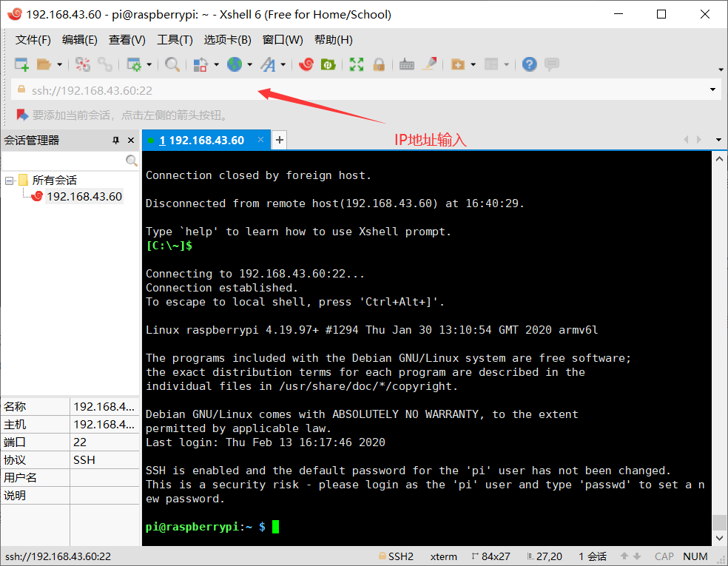
Task: Toggle the lock screen icon
Action: [378, 64]
